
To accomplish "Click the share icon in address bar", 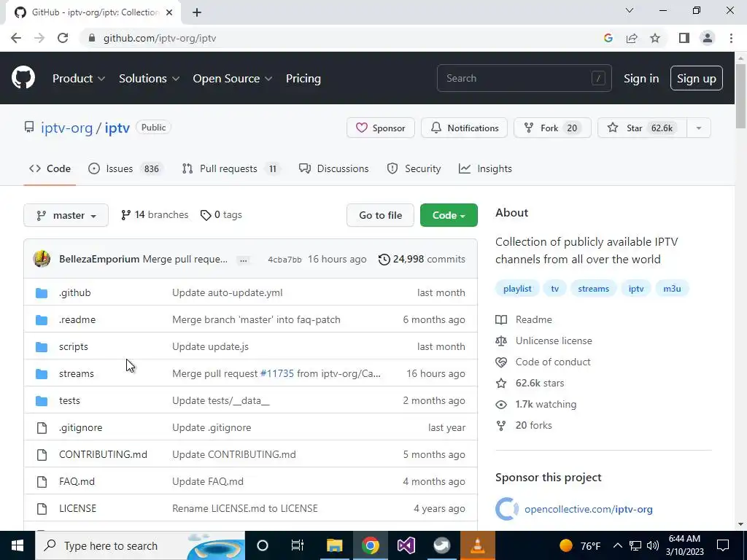I will pos(632,38).
